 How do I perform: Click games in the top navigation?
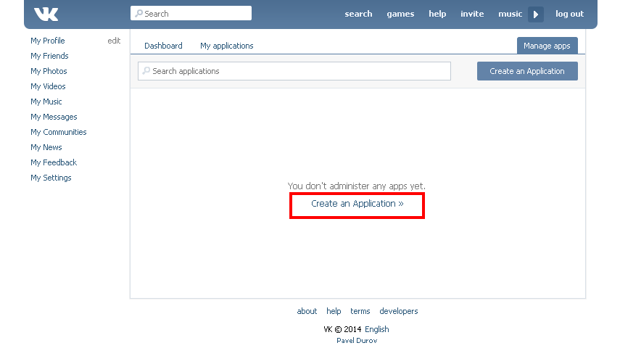pos(400,14)
